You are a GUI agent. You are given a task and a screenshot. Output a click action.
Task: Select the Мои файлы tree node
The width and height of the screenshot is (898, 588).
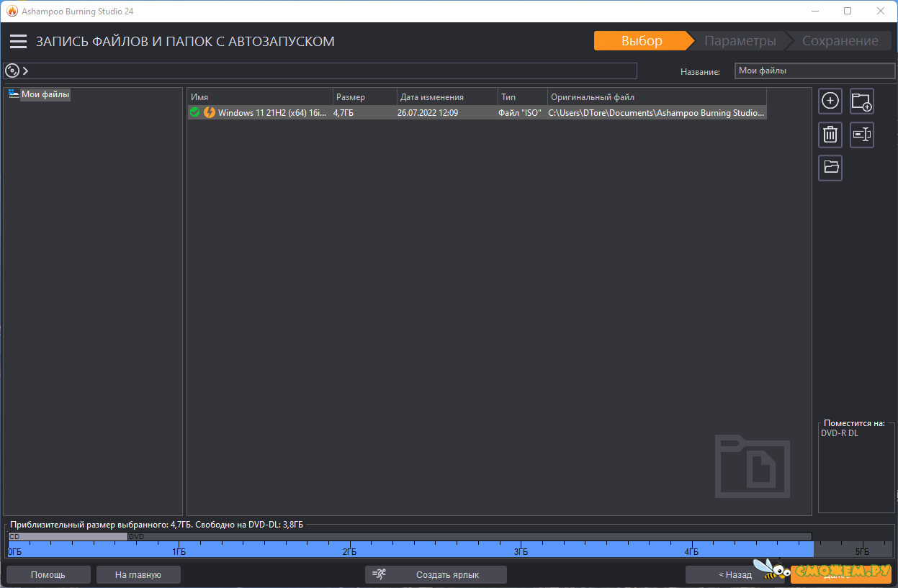pyautogui.click(x=45, y=94)
